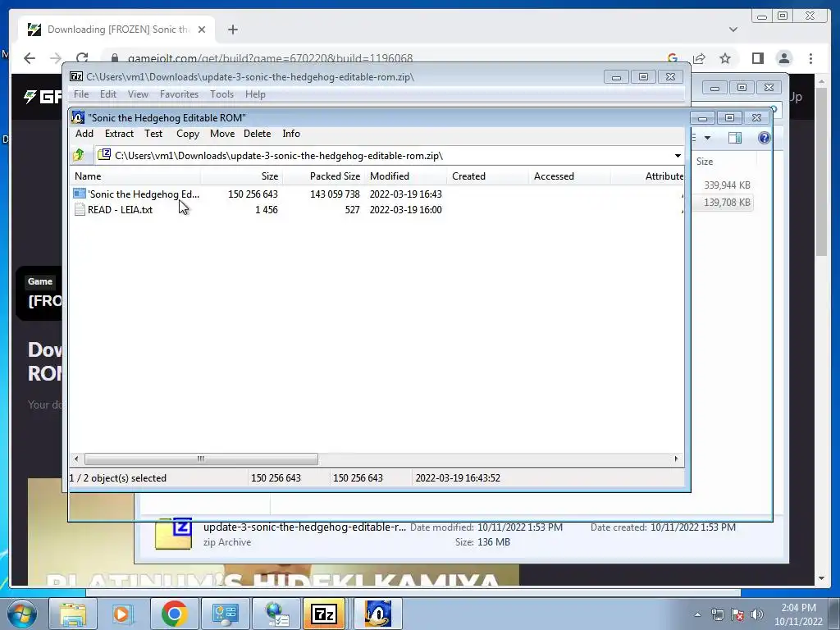Expand Explorer view options dropdown arrow

click(707, 138)
